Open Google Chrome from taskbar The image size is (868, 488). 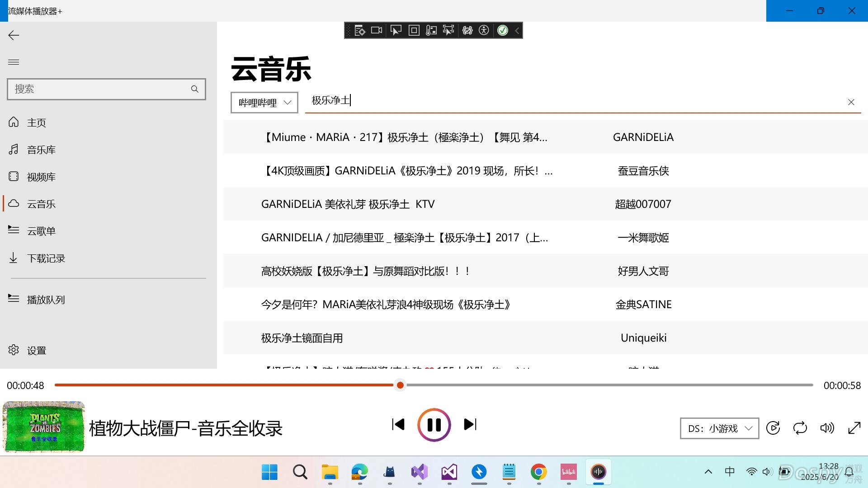pyautogui.click(x=539, y=472)
